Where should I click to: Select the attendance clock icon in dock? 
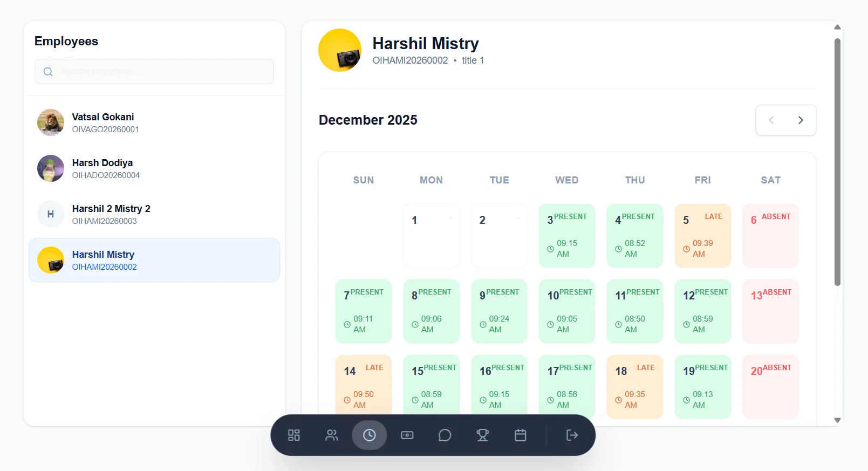[x=370, y=435]
